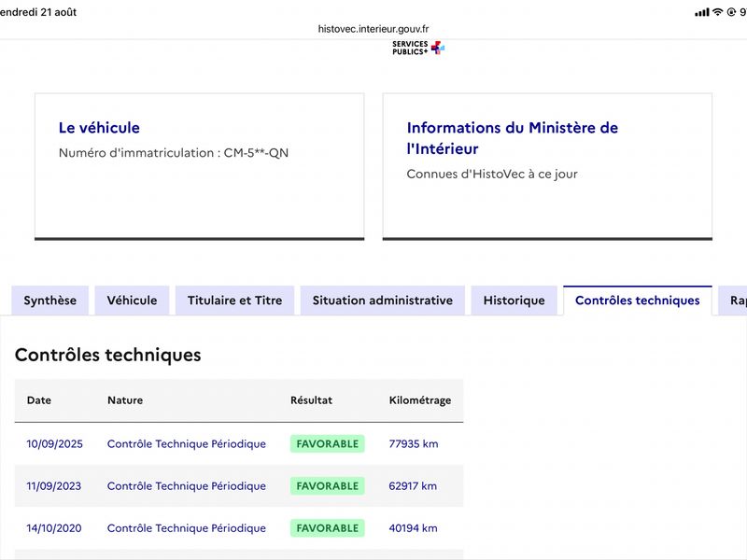Click the FAVORABLE badge for 10/09/2025
This screenshot has width=747, height=560.
328,444
